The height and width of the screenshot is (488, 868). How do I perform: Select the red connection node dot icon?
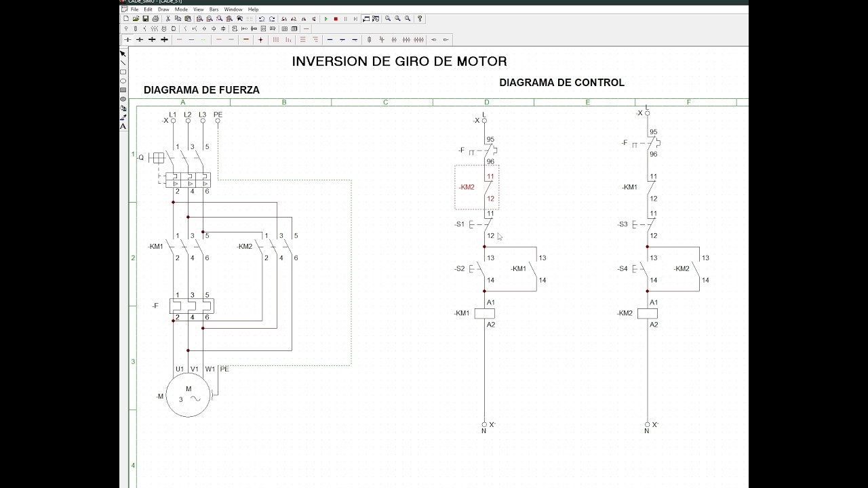tap(260, 39)
